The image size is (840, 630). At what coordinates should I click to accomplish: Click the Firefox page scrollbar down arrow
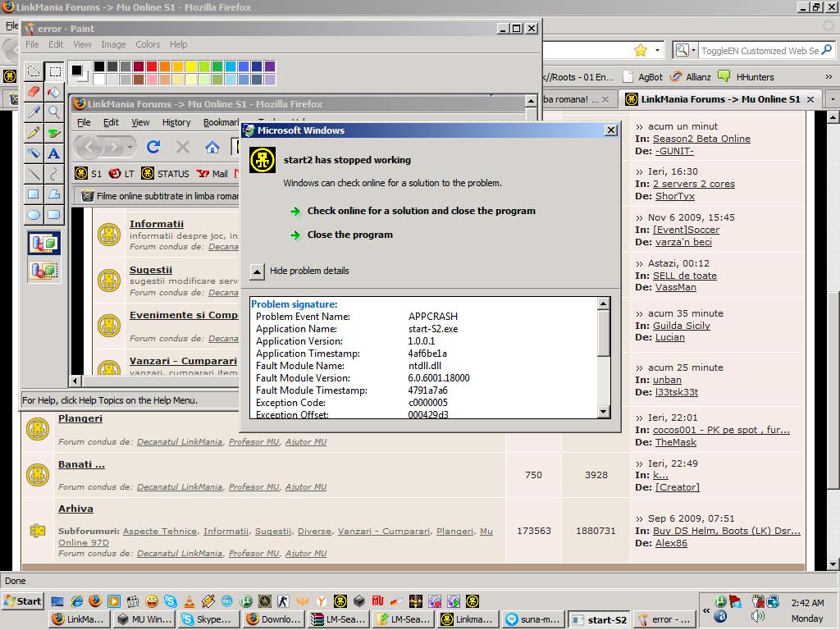[833, 564]
